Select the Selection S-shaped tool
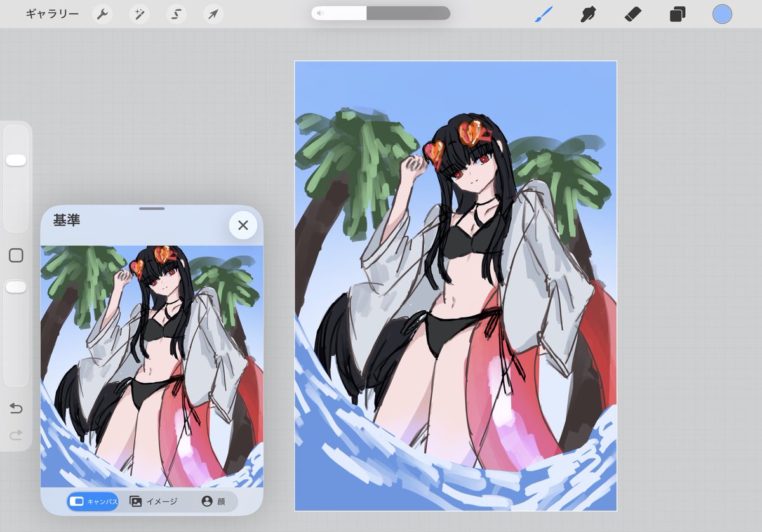762x532 pixels. pos(177,14)
